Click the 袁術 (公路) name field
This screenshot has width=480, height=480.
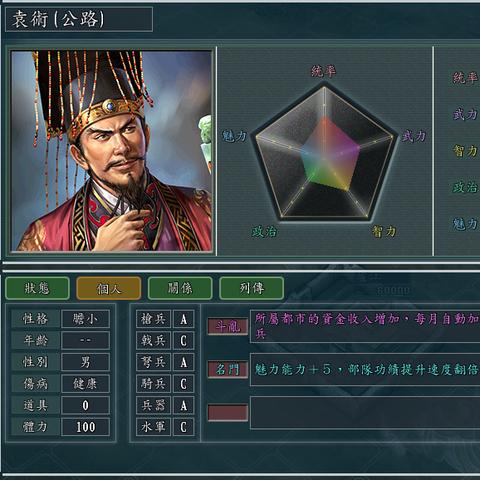click(79, 19)
